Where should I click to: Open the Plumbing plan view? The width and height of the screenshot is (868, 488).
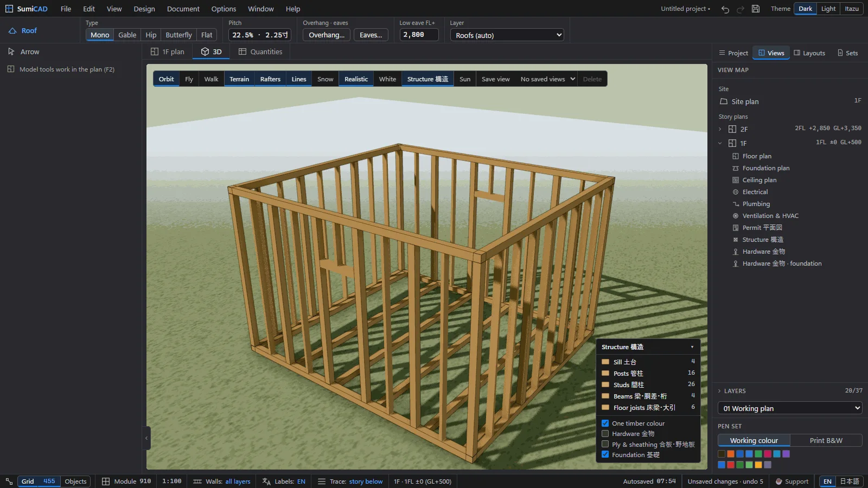(x=756, y=204)
